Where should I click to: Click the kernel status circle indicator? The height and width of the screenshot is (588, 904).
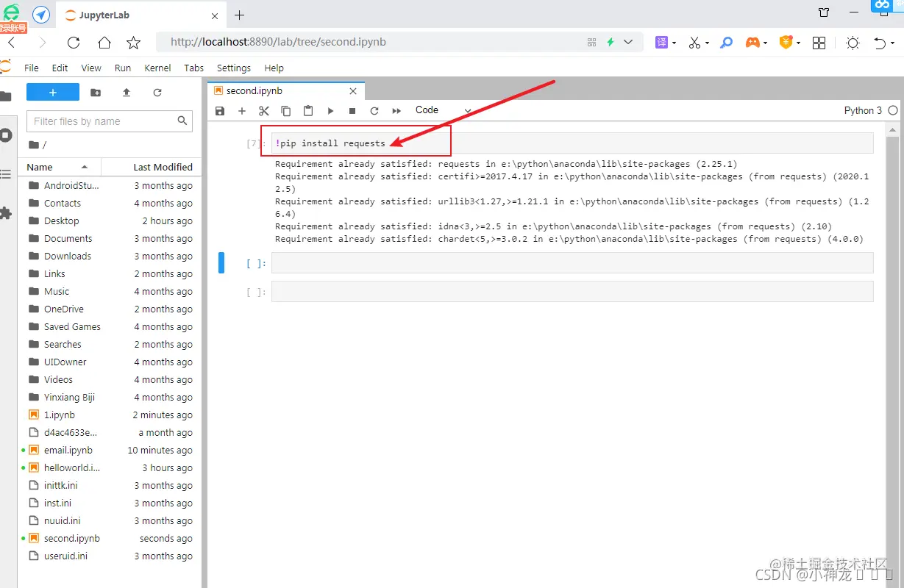pyautogui.click(x=893, y=110)
